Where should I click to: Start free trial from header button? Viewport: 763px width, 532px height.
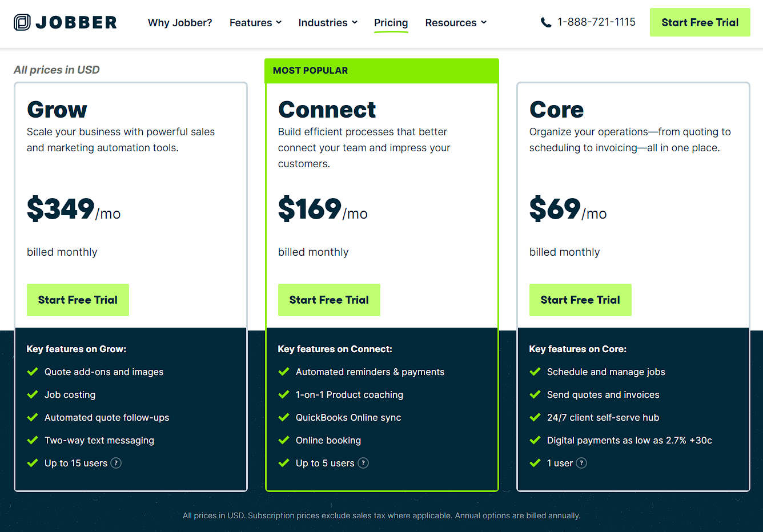tap(700, 22)
